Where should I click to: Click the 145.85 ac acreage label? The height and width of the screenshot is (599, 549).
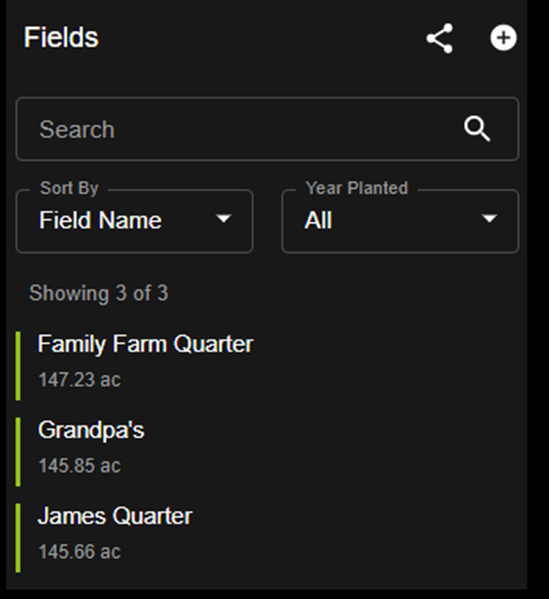[79, 466]
